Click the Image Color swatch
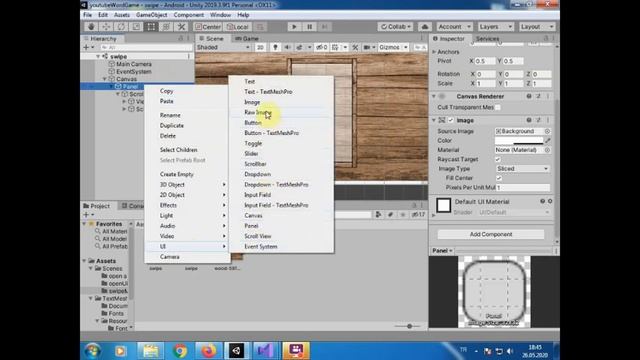 coord(519,140)
